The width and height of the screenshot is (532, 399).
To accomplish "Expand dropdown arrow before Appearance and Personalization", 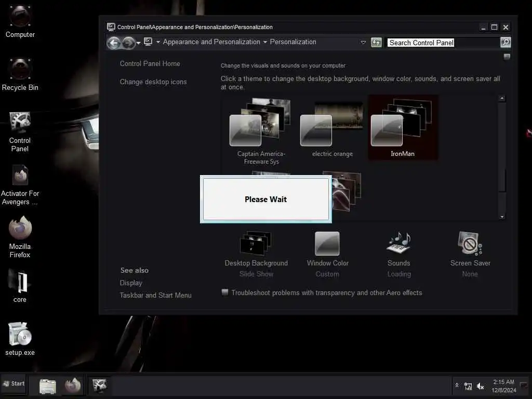I will point(158,42).
